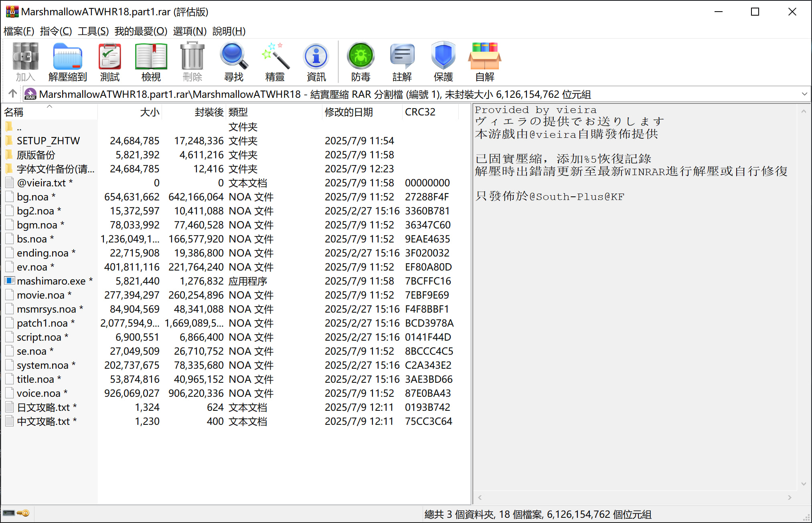Open the 我的最愛(O) Favorites menu
This screenshot has height=523, width=812.
pos(141,31)
